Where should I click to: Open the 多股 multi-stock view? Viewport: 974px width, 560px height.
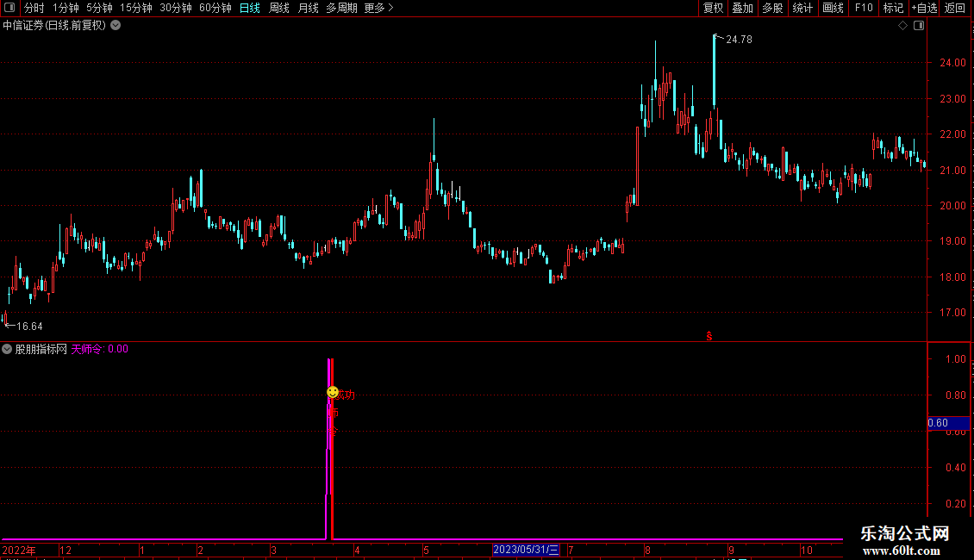(x=772, y=8)
